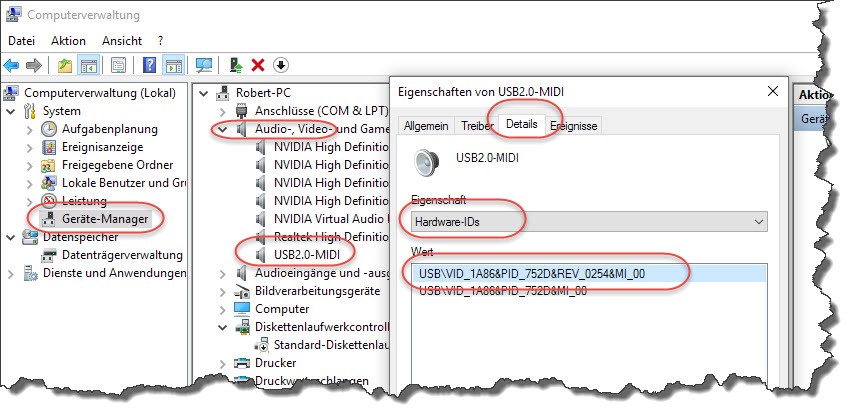Screen dimensions: 859x420
Task: Switch to the Ereignisse tab
Action: point(573,125)
